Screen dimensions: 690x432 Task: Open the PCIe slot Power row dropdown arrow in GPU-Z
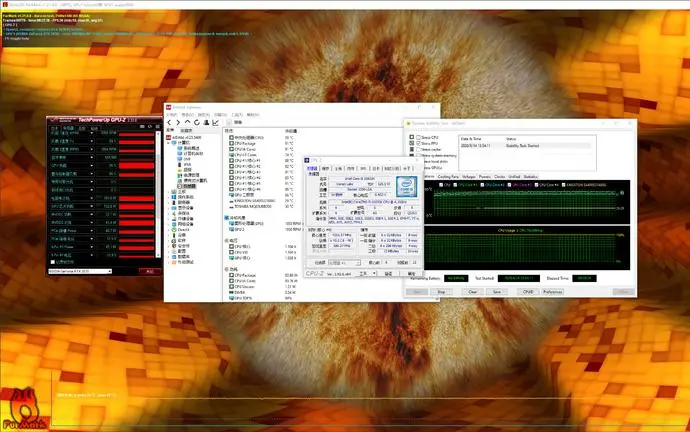click(92, 231)
